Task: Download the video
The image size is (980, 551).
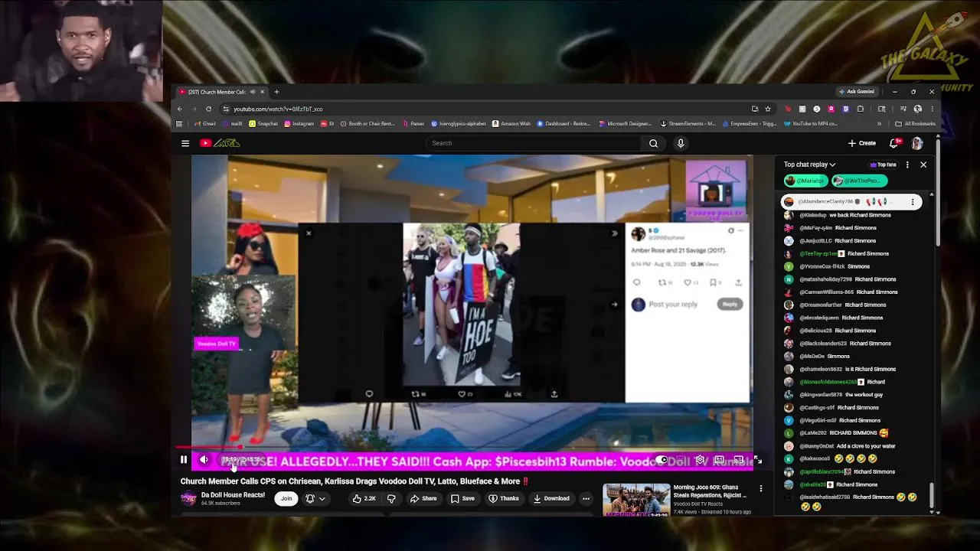Action: [x=551, y=498]
